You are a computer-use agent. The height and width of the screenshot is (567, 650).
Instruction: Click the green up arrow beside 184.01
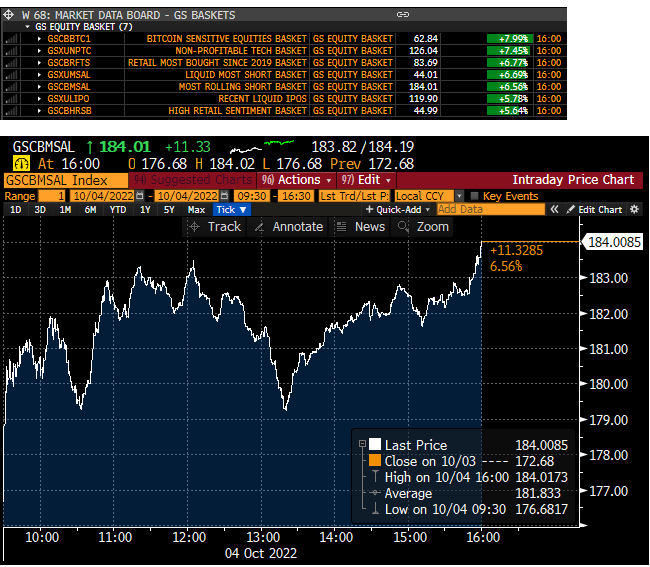tap(90, 147)
